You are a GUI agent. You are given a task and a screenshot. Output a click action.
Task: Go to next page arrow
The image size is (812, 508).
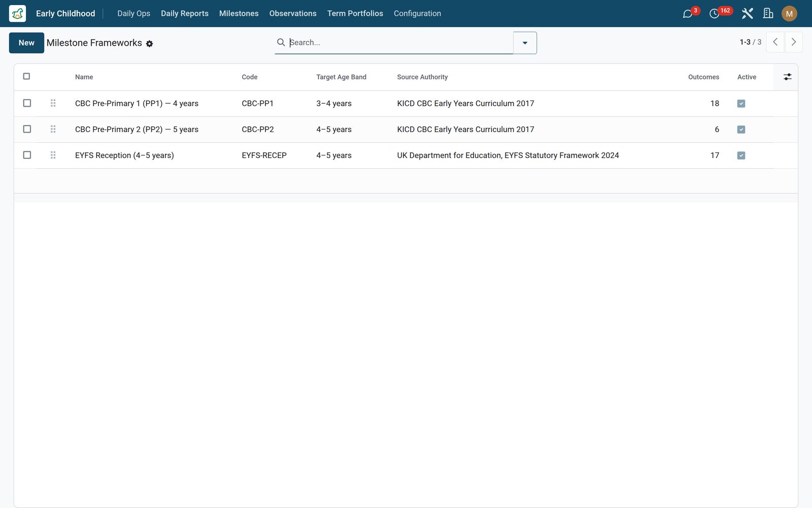pyautogui.click(x=794, y=42)
